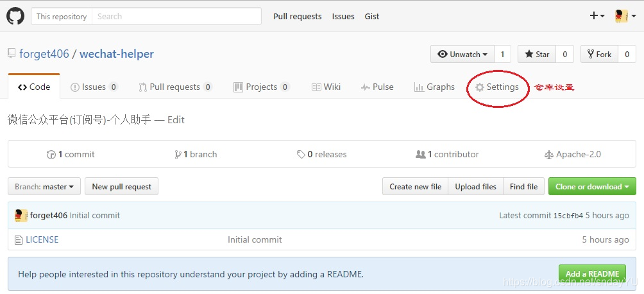The width and height of the screenshot is (644, 294).
Task: Open the plus create-new dropdown
Action: (x=597, y=16)
